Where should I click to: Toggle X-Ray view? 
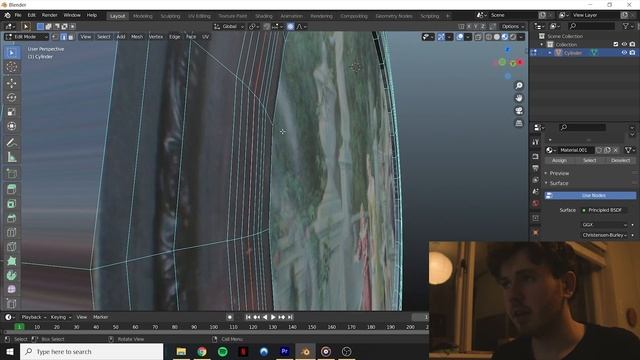pos(478,37)
